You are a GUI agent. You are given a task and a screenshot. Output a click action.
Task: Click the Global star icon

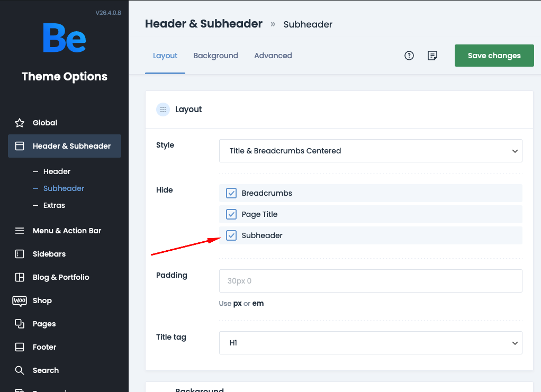pyautogui.click(x=20, y=123)
